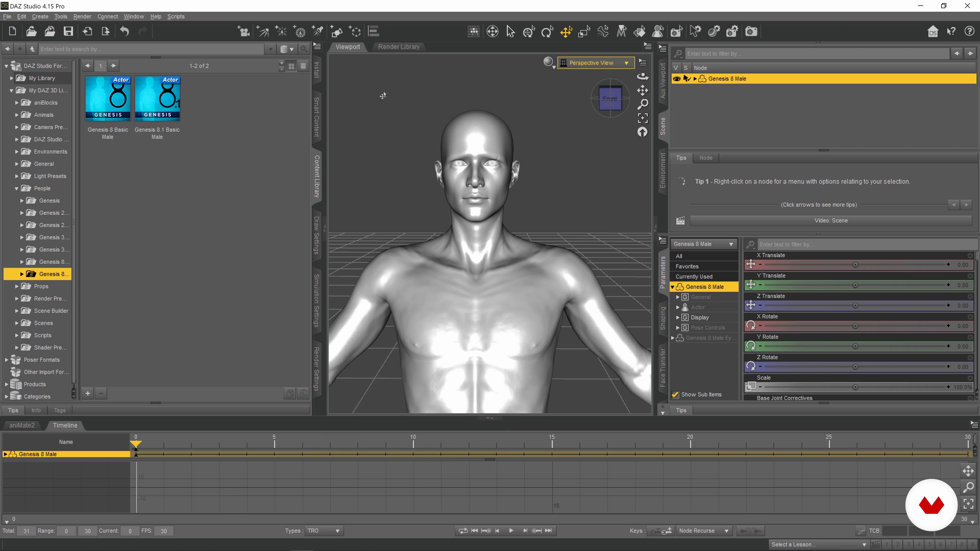Toggle selectability arrow for Genesis 8 Male
Image resolution: width=980 pixels, height=551 pixels.
[x=687, y=79]
